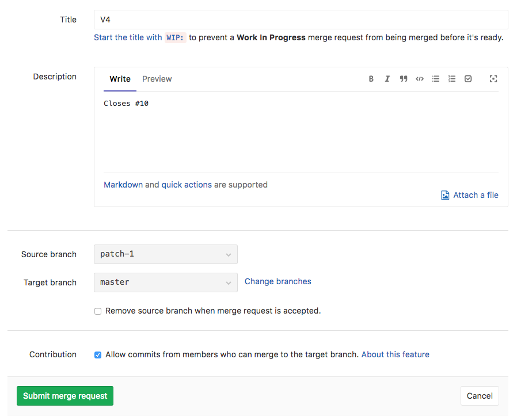Go fullscreen in the description editor
This screenshot has height=420, width=517.
pos(493,79)
